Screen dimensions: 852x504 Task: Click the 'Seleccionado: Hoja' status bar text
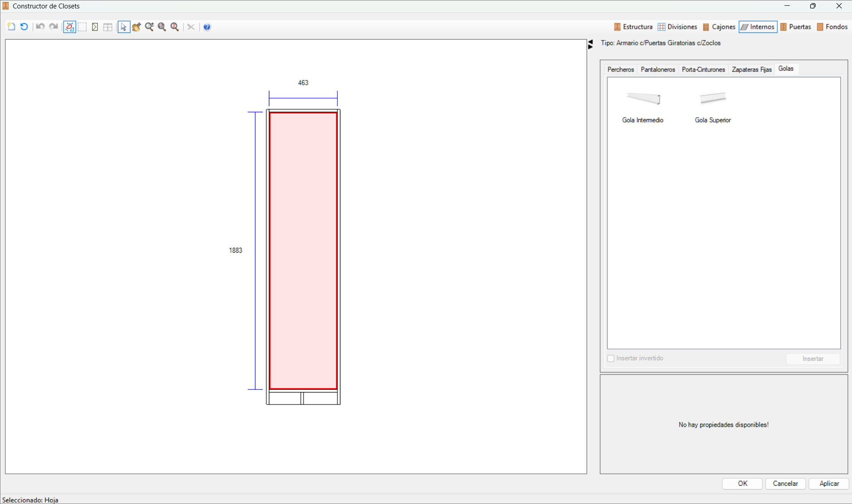pyautogui.click(x=30, y=500)
